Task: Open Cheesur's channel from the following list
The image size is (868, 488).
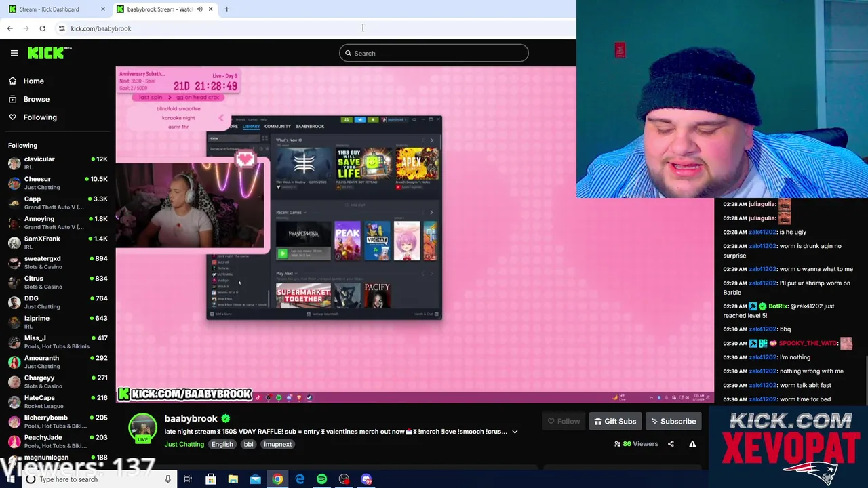Action: 58,183
